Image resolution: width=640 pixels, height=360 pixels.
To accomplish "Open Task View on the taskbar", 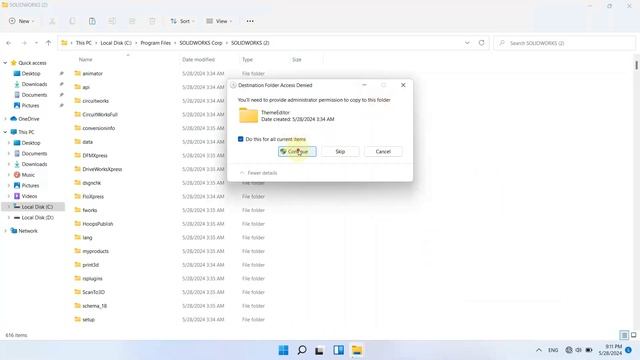I will pos(320,350).
